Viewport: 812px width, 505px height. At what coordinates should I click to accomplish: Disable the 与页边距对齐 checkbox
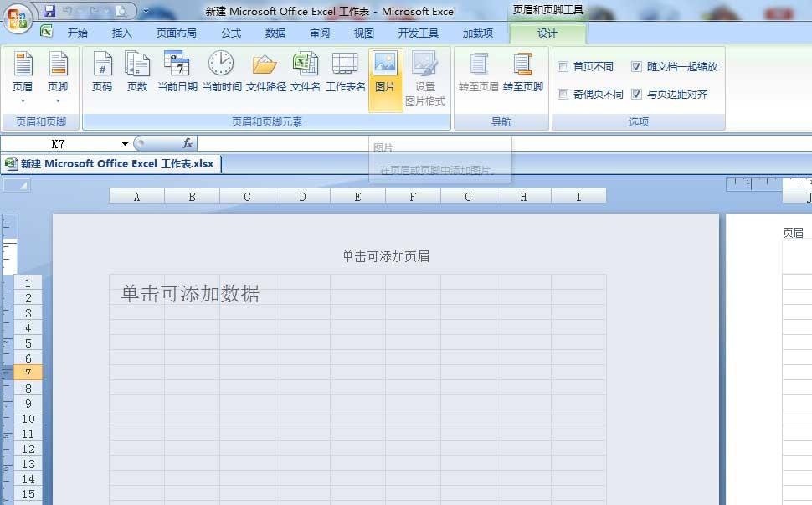pyautogui.click(x=635, y=92)
